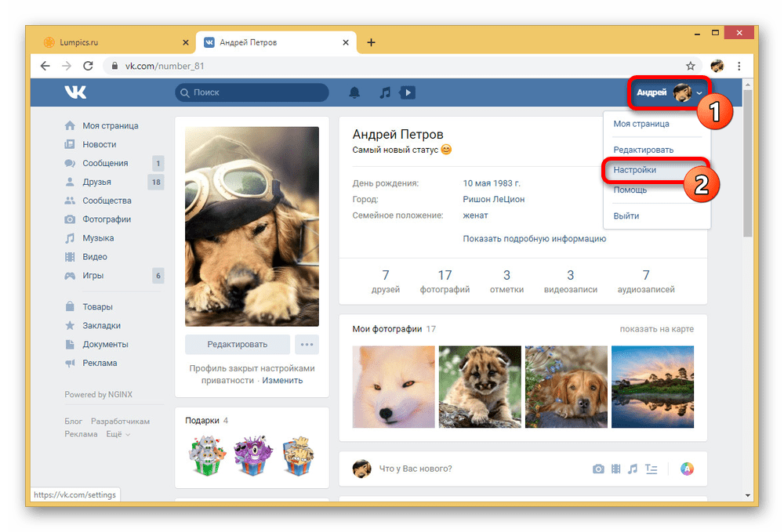Select Моя страница in account menu
The width and height of the screenshot is (784, 532).
pos(641,124)
